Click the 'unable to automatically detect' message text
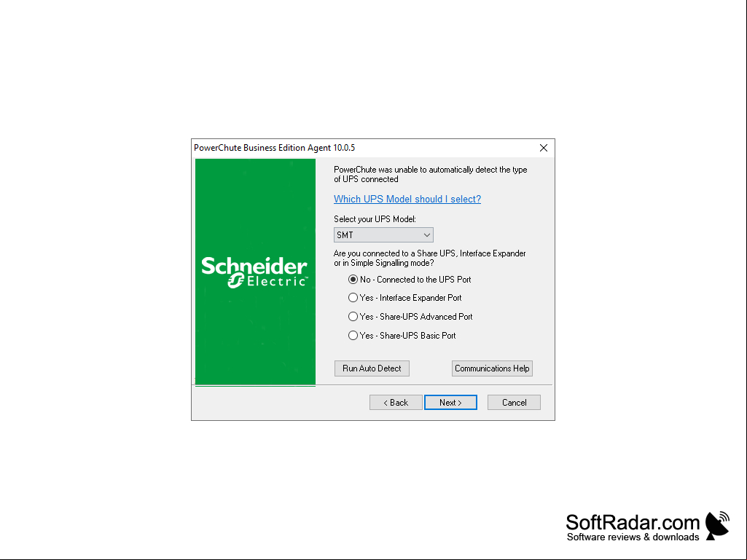The width and height of the screenshot is (747, 560). [x=431, y=174]
